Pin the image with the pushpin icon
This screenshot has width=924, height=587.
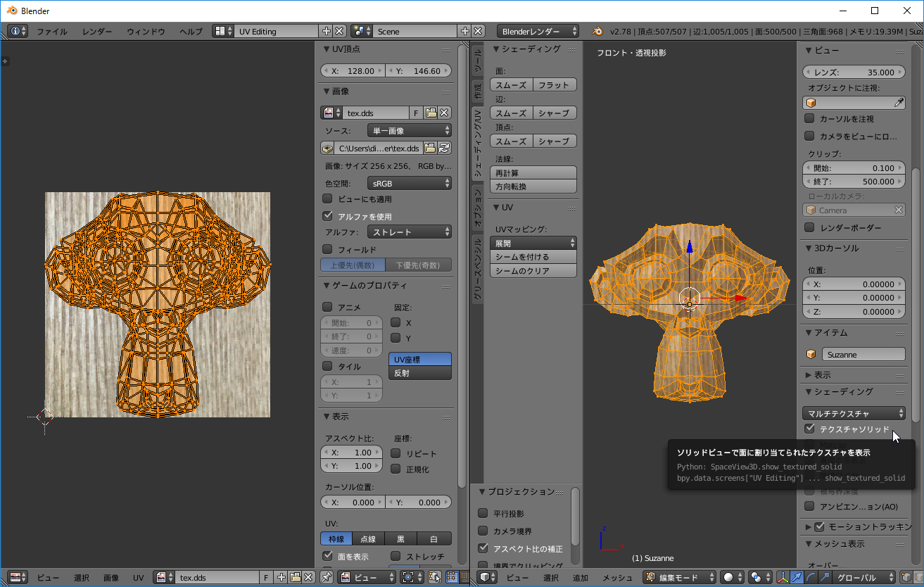[327, 577]
